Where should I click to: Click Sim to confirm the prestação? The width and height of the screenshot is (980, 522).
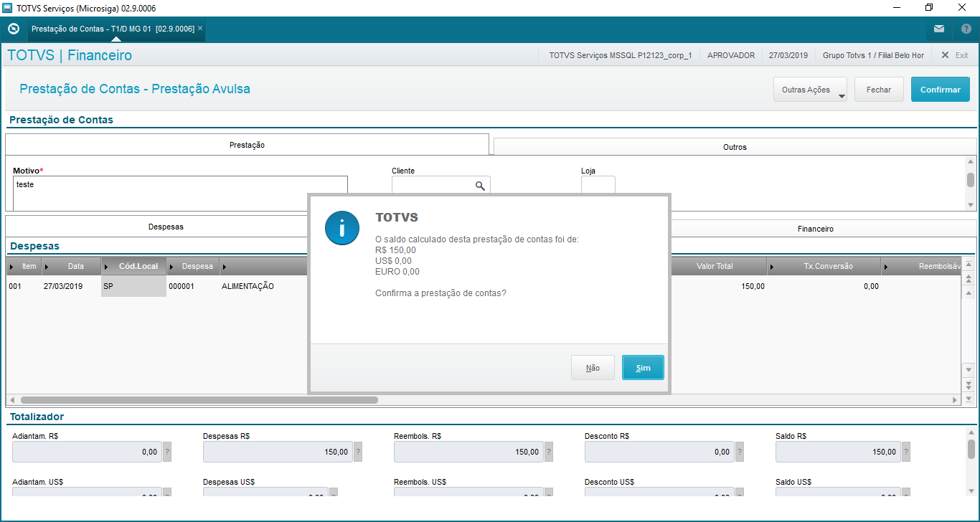(643, 368)
